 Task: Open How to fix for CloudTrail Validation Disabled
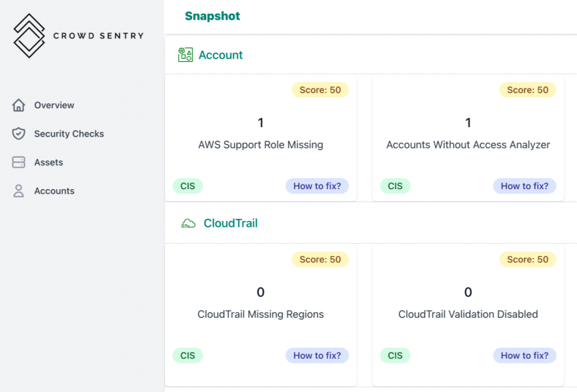[524, 355]
